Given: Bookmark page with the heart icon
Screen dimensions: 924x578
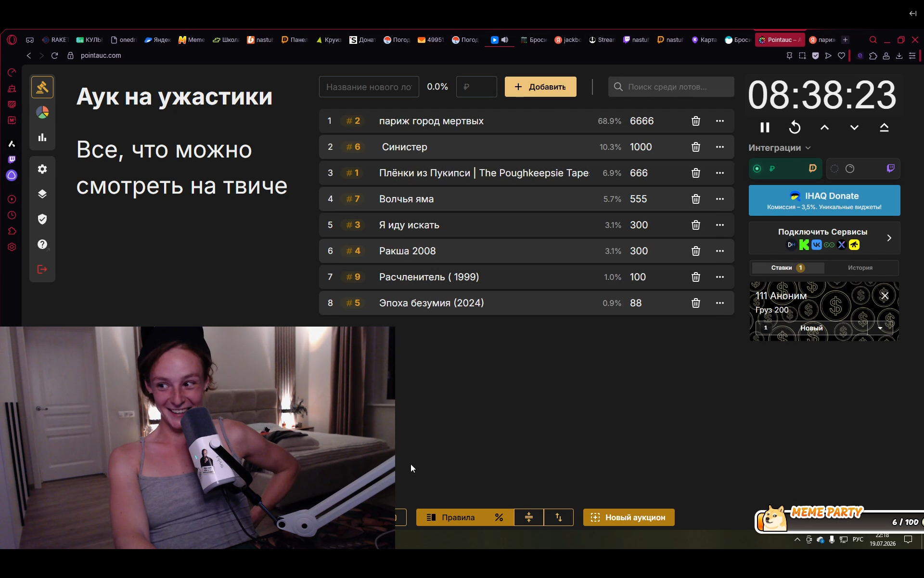Looking at the screenshot, I should (x=841, y=56).
